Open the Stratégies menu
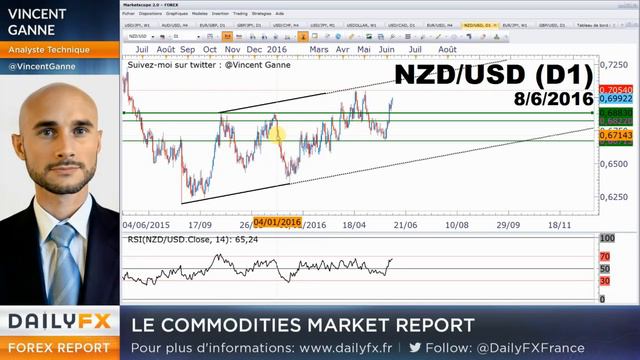Image resolution: width=640 pixels, height=360 pixels. [x=261, y=13]
